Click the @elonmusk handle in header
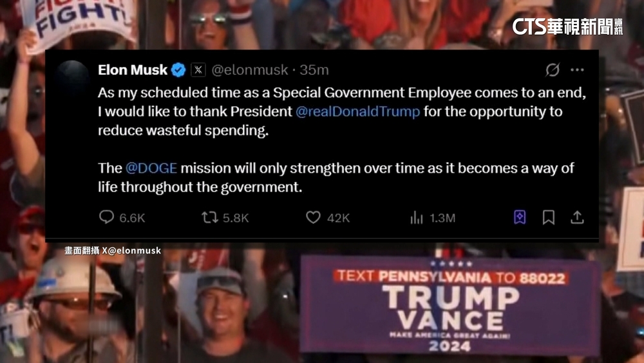 pos(250,70)
